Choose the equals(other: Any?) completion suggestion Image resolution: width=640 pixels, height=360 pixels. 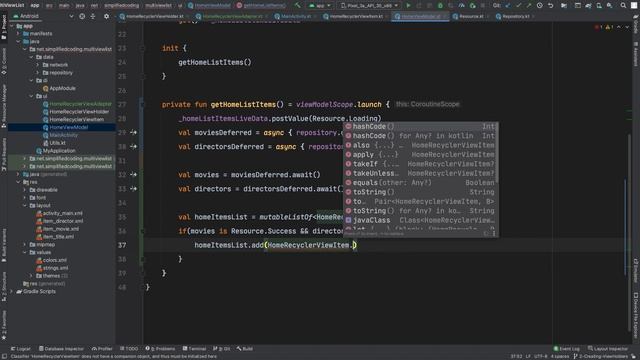[x=420, y=183]
